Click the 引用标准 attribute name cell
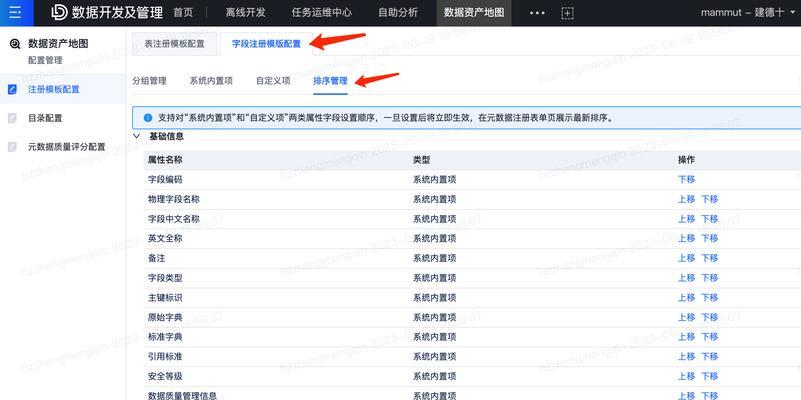 pyautogui.click(x=165, y=357)
